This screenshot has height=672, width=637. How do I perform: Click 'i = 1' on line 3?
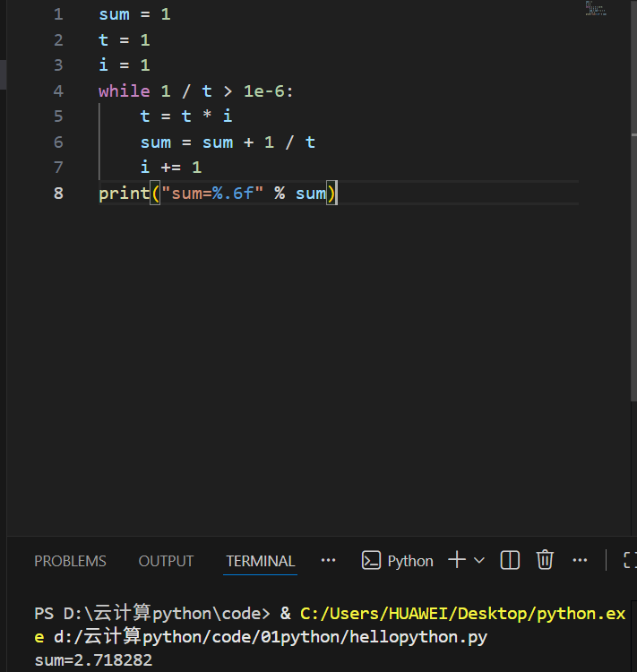coord(125,65)
